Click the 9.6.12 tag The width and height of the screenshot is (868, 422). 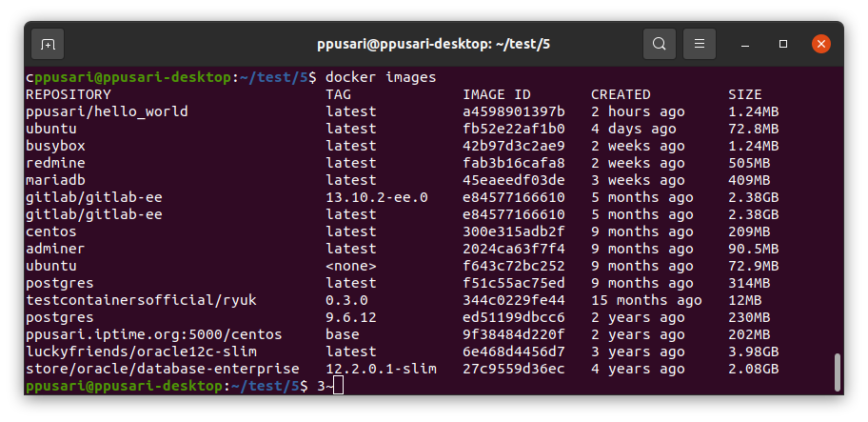(351, 317)
